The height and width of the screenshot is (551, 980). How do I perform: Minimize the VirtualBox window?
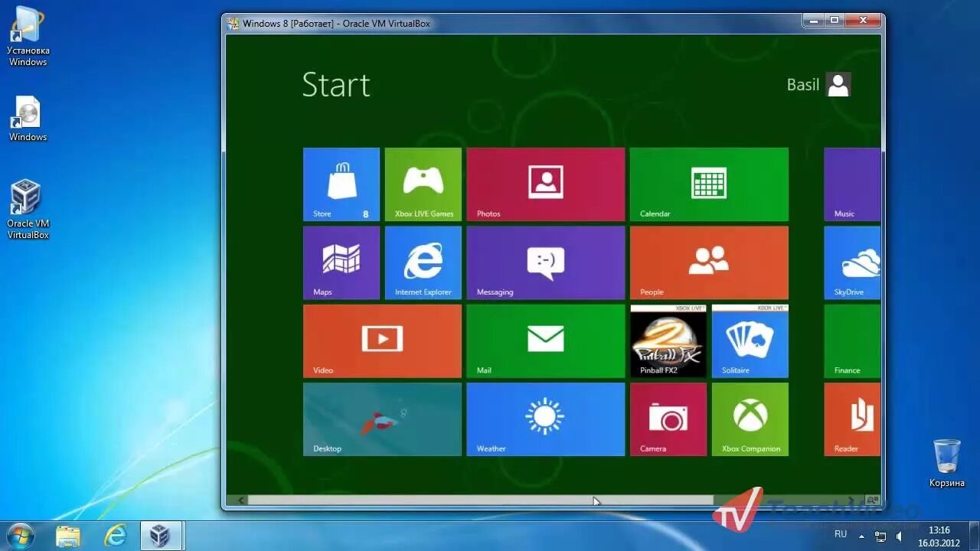coord(812,21)
